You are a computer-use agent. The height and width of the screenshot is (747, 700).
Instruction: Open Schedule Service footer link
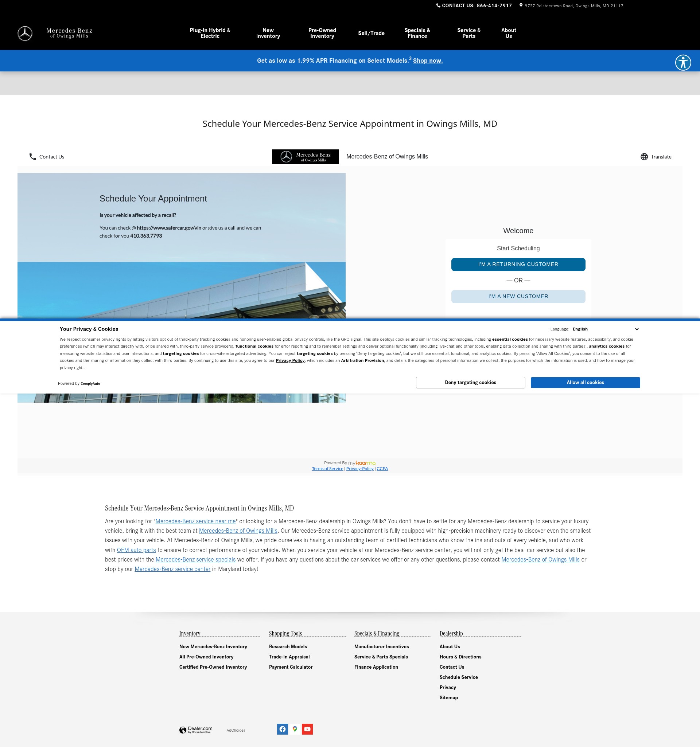458,677
